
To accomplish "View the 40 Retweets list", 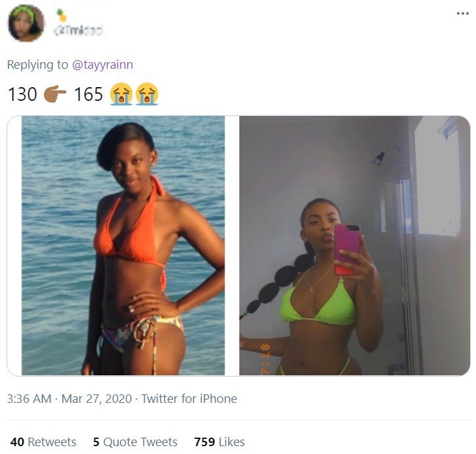I will tap(43, 442).
